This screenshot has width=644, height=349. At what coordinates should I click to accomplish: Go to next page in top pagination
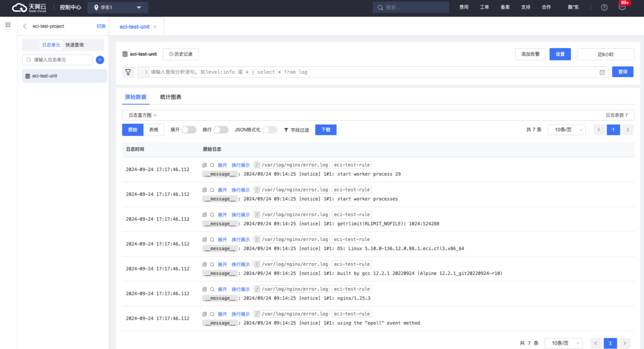pos(627,130)
